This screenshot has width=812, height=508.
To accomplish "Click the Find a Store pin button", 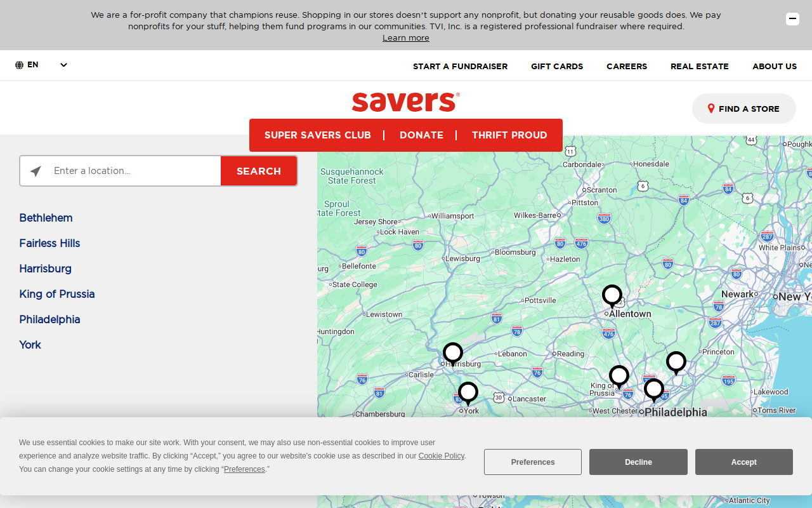I will click(x=743, y=109).
